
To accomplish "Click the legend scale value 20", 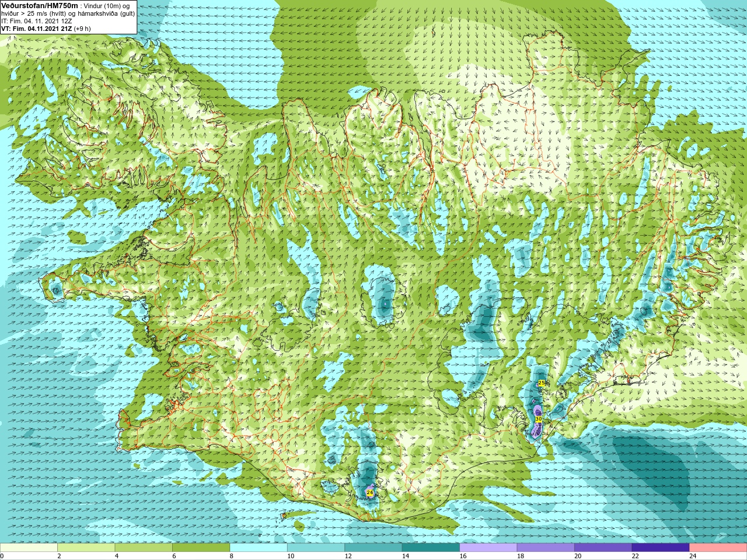I will click(578, 556).
